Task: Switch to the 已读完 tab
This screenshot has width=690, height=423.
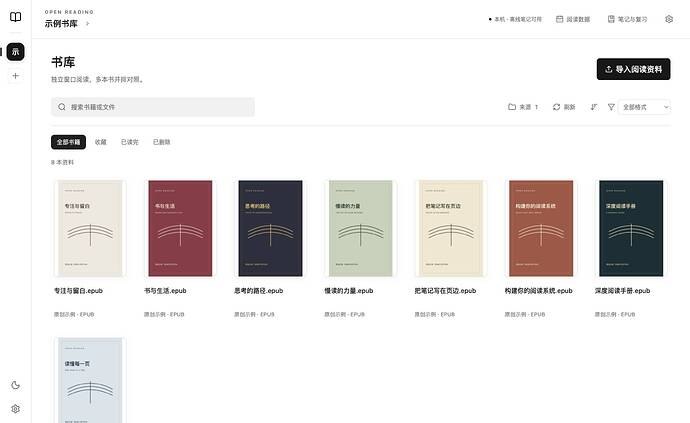Action: tap(130, 142)
